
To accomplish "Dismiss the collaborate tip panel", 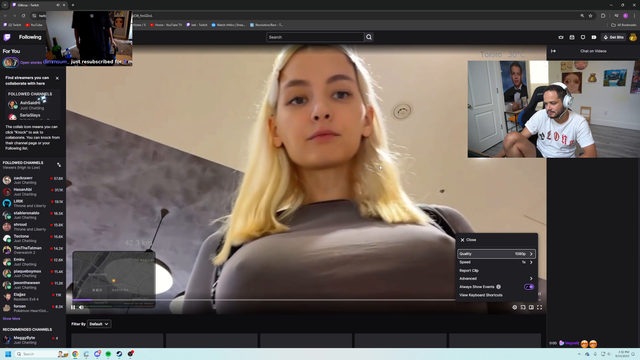I will point(57,78).
